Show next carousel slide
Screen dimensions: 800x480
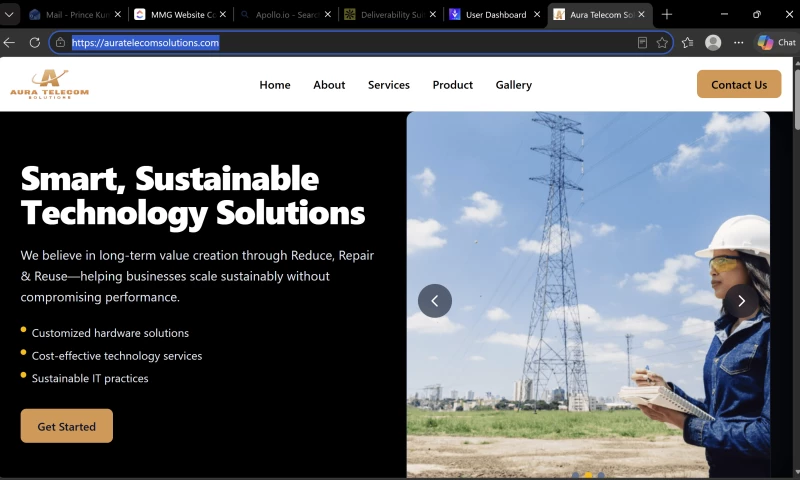741,301
